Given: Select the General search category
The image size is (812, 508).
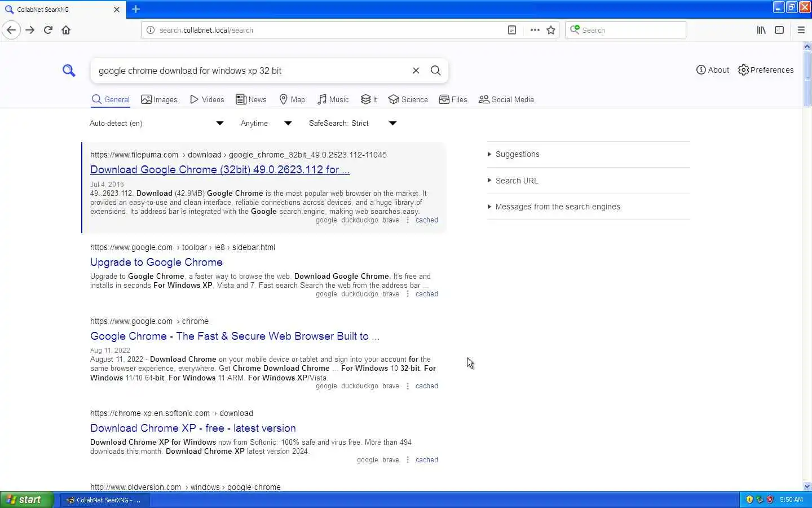Looking at the screenshot, I should point(111,99).
